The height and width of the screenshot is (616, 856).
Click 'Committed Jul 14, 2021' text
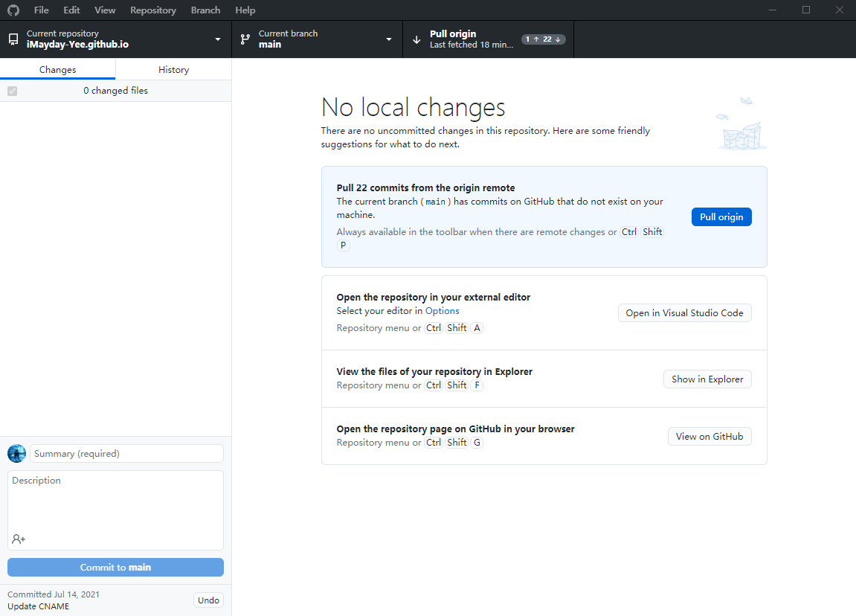[x=54, y=594]
